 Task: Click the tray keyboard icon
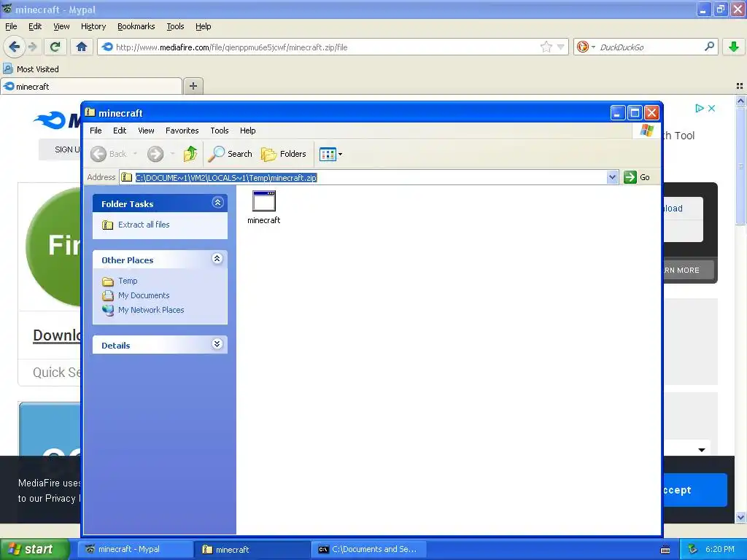click(x=665, y=550)
